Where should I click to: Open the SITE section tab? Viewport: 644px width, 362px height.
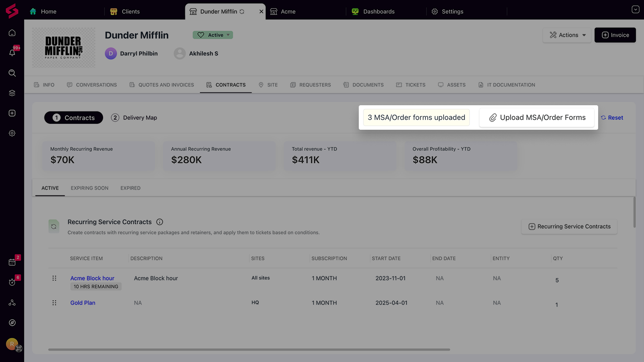click(x=268, y=85)
